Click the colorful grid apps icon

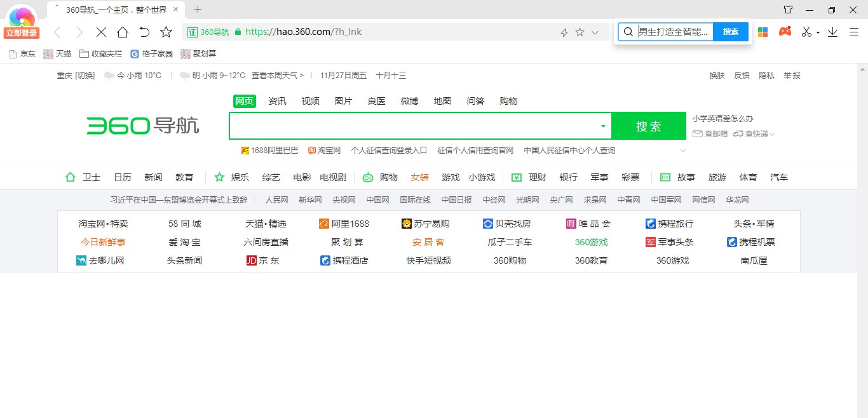[x=763, y=32]
